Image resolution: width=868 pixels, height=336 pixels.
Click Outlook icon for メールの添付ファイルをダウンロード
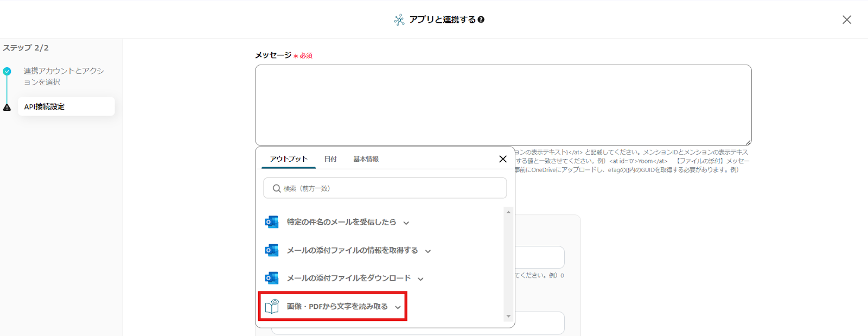pos(271,278)
